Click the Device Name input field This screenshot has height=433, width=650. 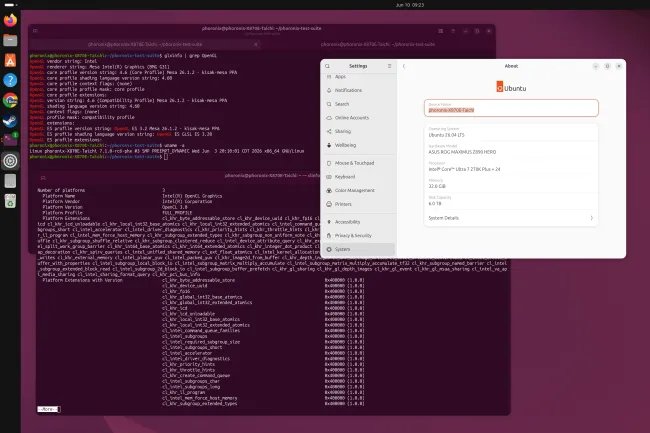pos(511,108)
